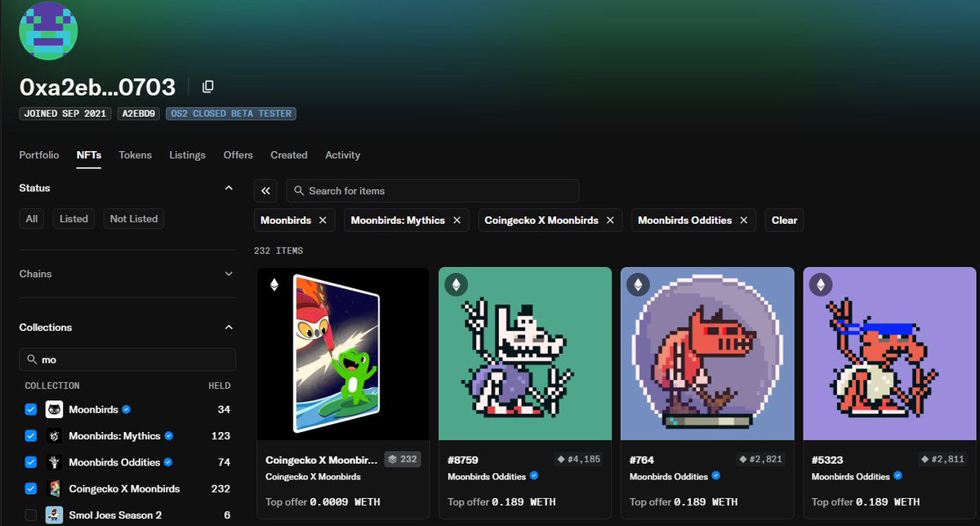The width and height of the screenshot is (980, 526).
Task: Open the Coingecko X Moonbirds card image
Action: (343, 354)
